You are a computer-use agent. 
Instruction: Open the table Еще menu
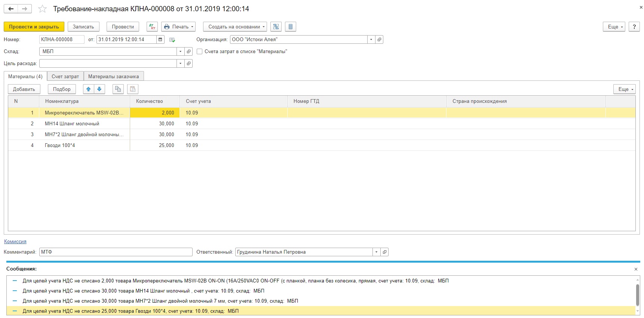pos(625,89)
